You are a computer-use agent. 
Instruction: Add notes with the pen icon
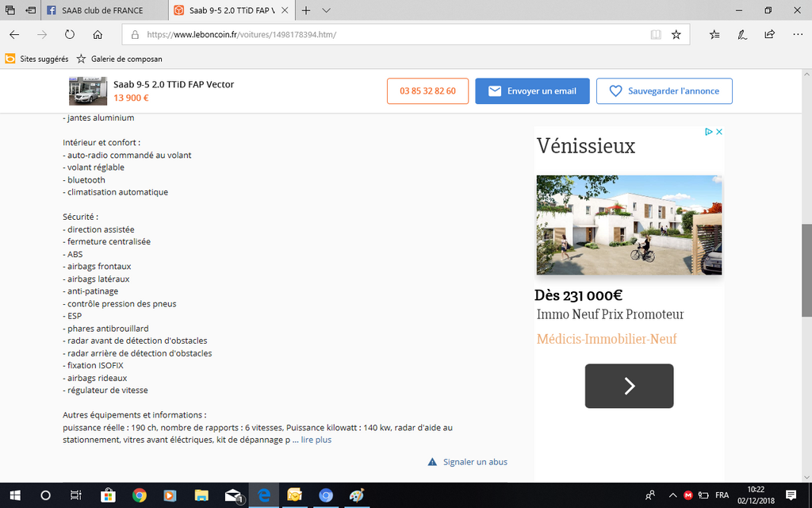742,35
